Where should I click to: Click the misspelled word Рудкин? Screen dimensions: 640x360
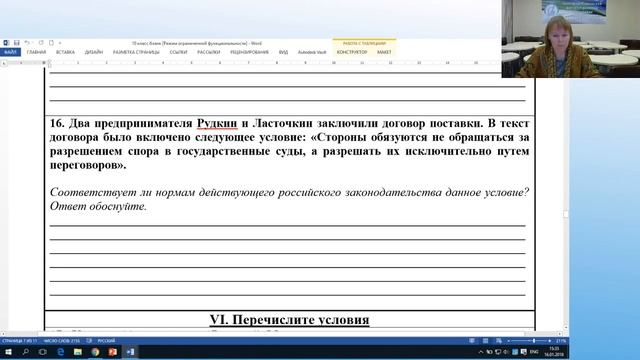pyautogui.click(x=217, y=123)
